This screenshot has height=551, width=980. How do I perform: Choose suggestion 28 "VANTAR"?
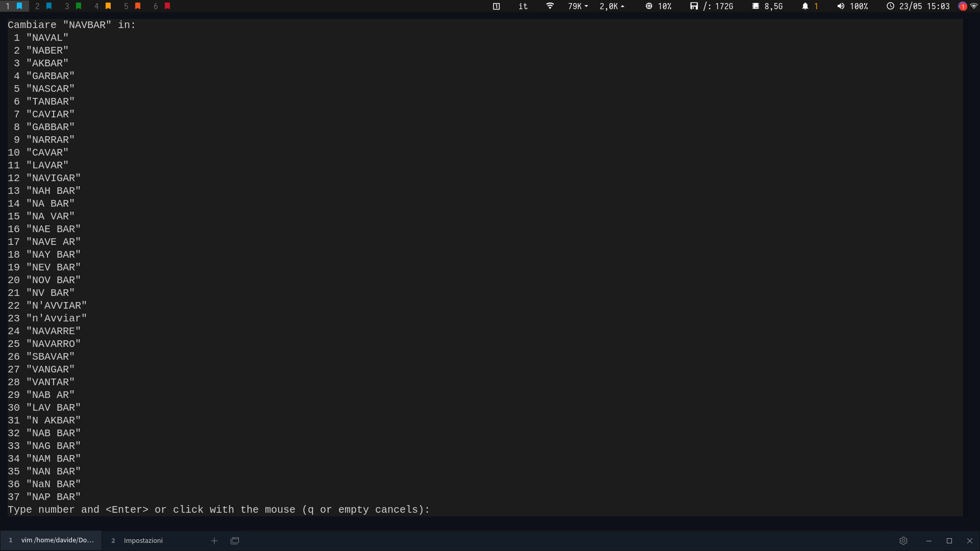[x=41, y=382]
